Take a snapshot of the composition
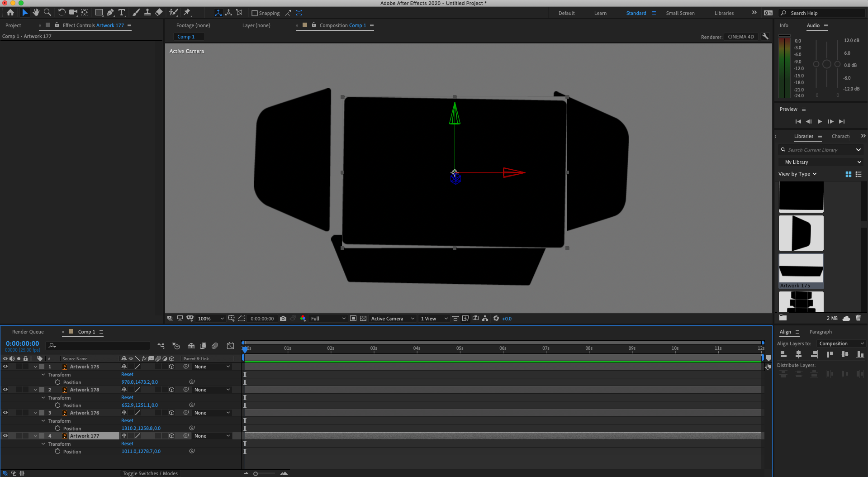Viewport: 868px width, 477px height. click(283, 318)
